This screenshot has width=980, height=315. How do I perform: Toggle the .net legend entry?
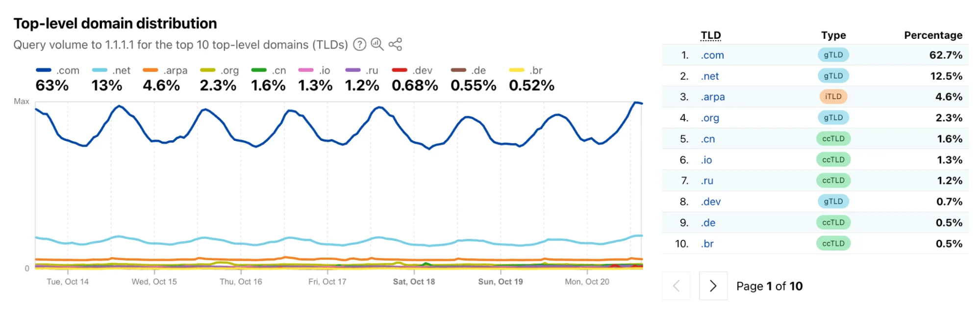click(x=111, y=71)
